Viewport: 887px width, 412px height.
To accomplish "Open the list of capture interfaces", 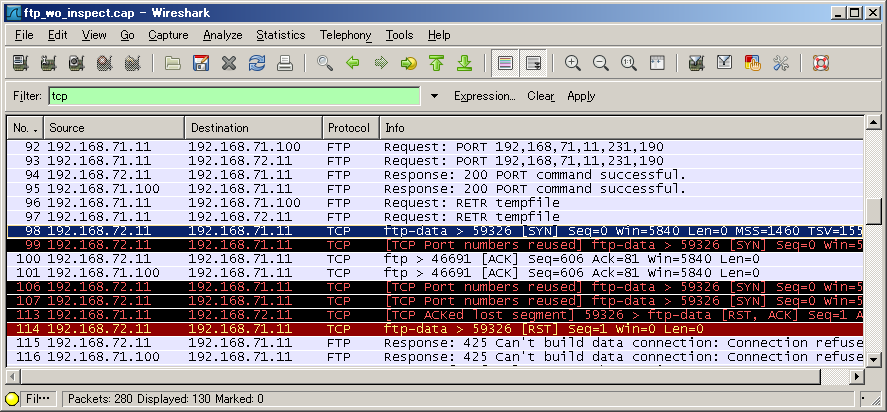I will point(21,63).
